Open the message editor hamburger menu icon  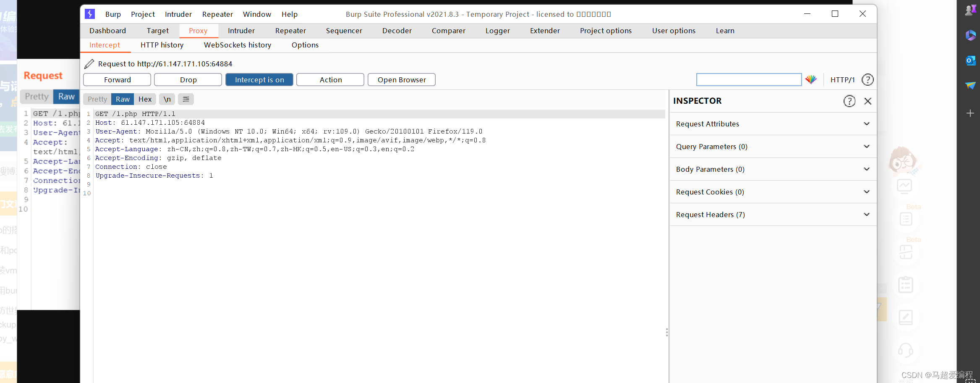point(186,99)
